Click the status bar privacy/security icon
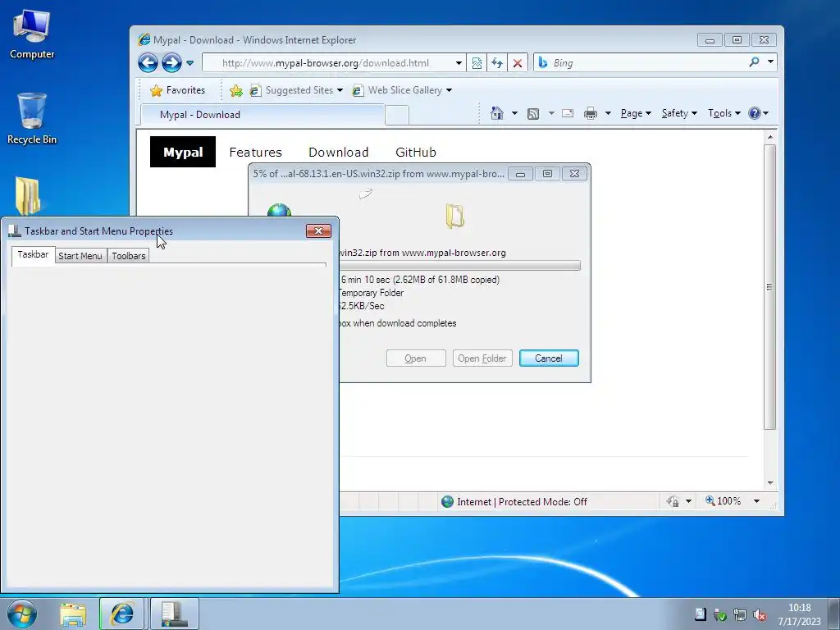The image size is (840, 630). pos(673,501)
